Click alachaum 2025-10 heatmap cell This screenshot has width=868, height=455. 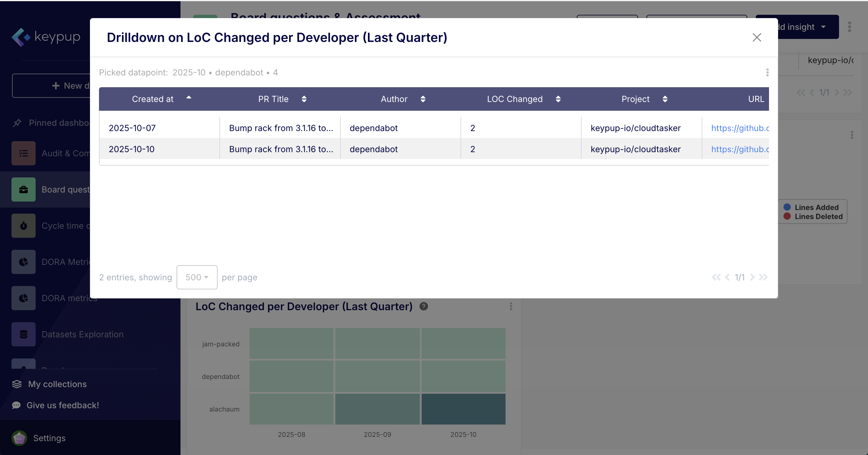[x=463, y=409]
